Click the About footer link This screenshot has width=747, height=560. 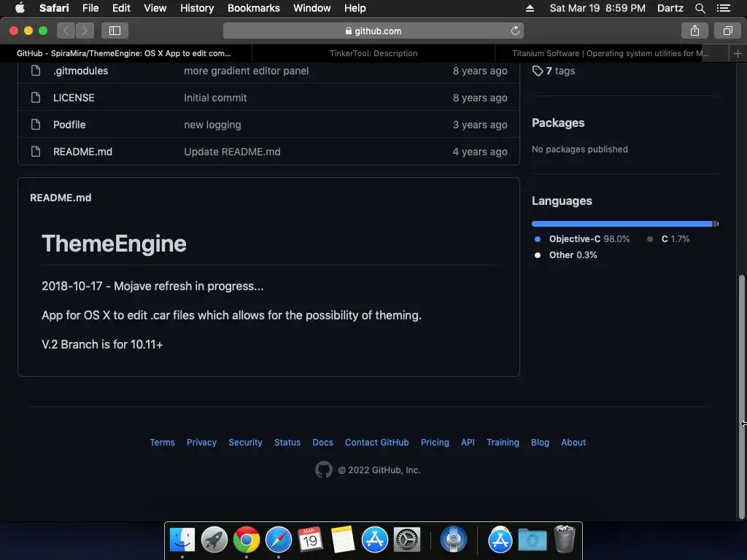pos(573,443)
